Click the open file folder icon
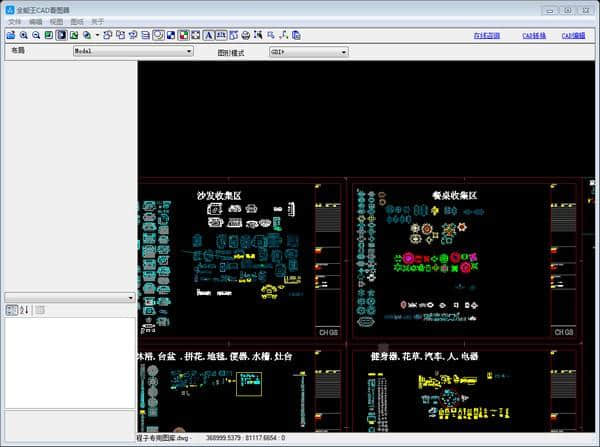 [10, 35]
